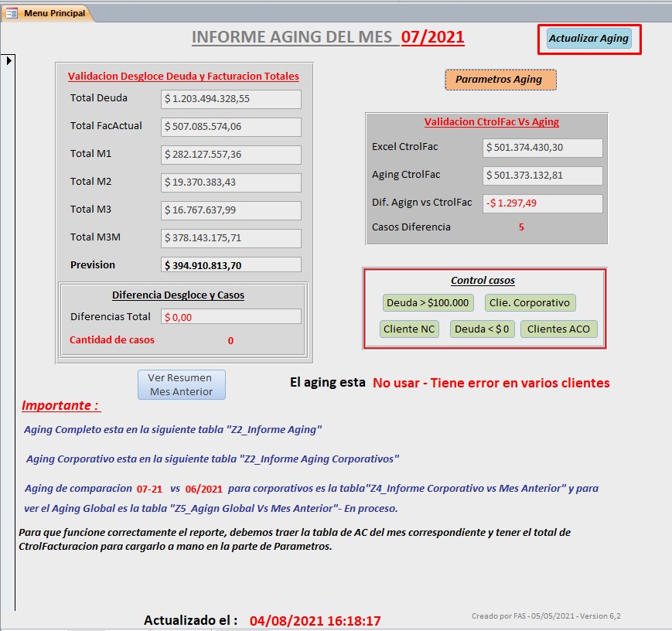The height and width of the screenshot is (631, 672).
Task: Click the Diferencias Total field
Action: click(230, 316)
